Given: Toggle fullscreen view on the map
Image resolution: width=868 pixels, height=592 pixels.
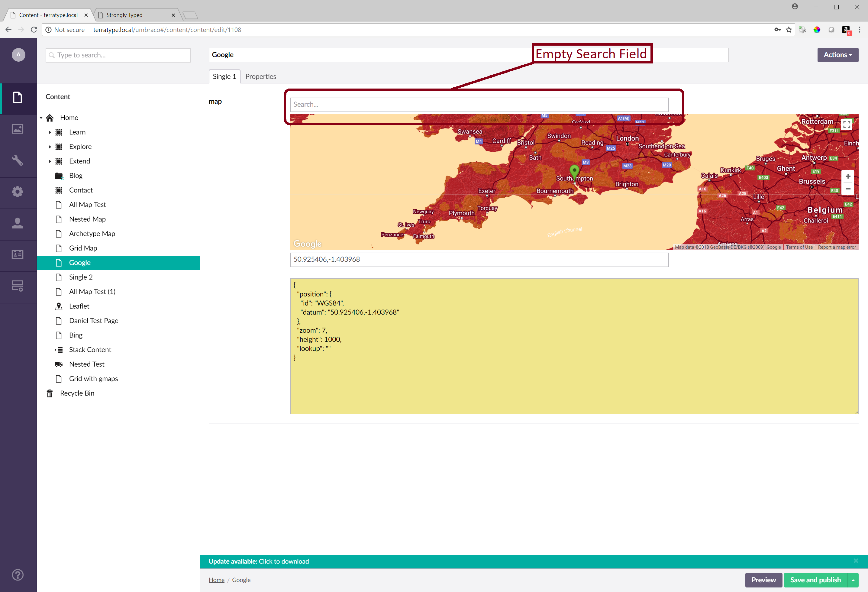Looking at the screenshot, I should point(847,125).
